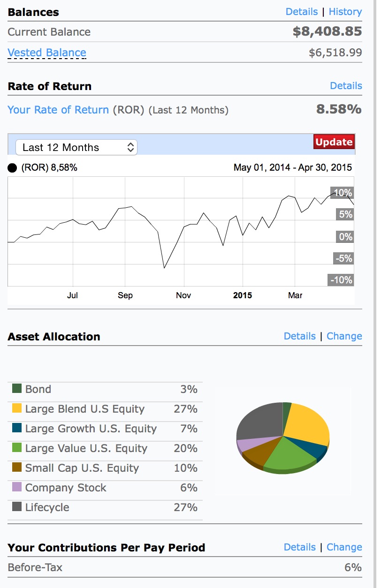Click the teal Large Growth swatch

17,428
